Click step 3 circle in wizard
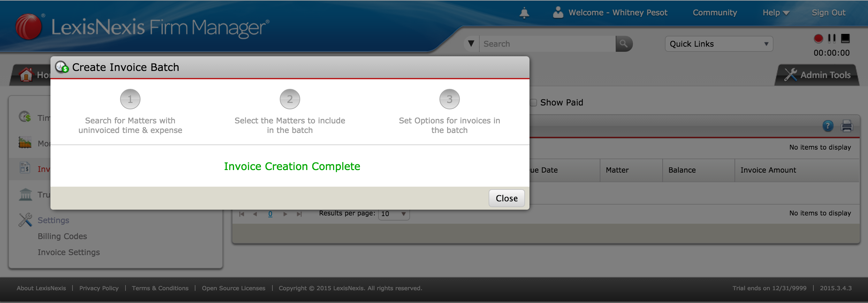Image resolution: width=868 pixels, height=303 pixels. click(x=450, y=99)
